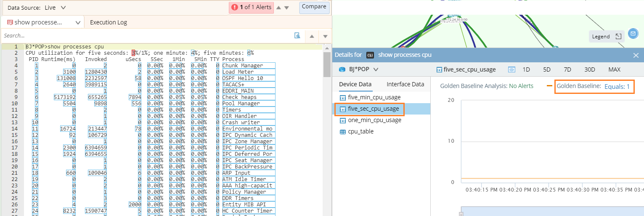The image size is (644, 216).
Task: Expand Legend with the arrow icon
Action: tap(618, 37)
